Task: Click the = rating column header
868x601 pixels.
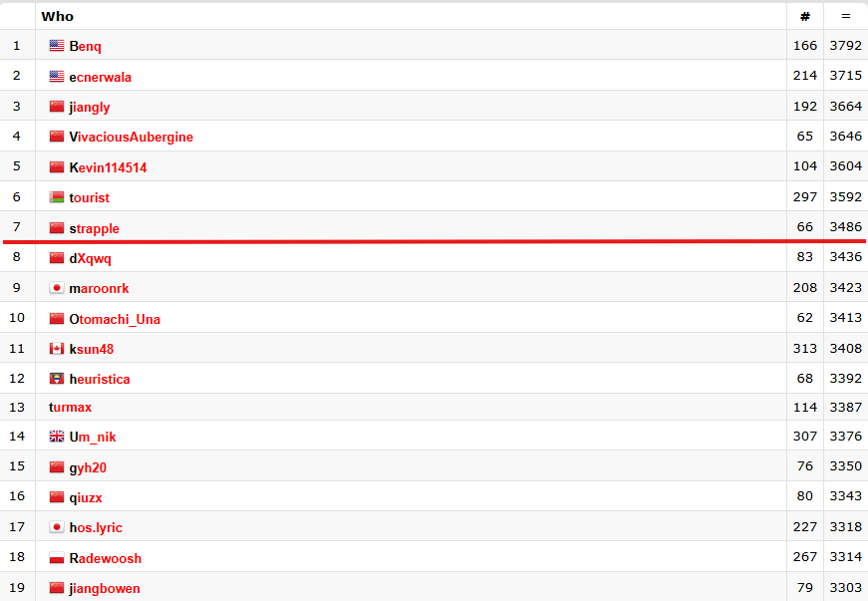Action: tap(845, 16)
